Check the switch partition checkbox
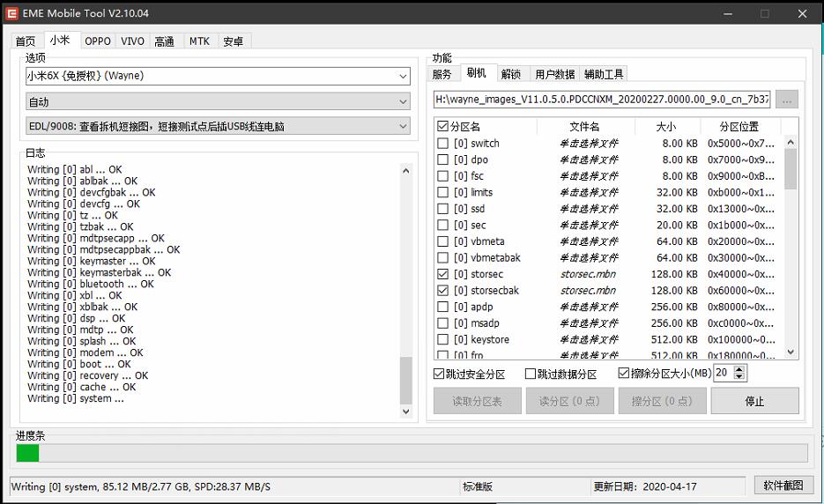 [443, 144]
